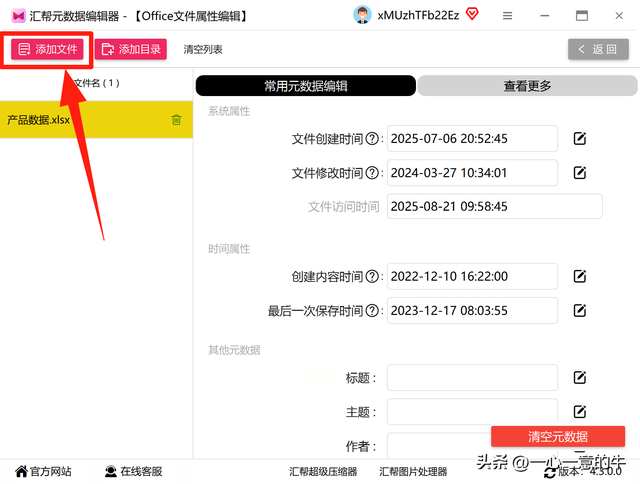Delete 产品数据.xlsx using trash icon

click(176, 120)
